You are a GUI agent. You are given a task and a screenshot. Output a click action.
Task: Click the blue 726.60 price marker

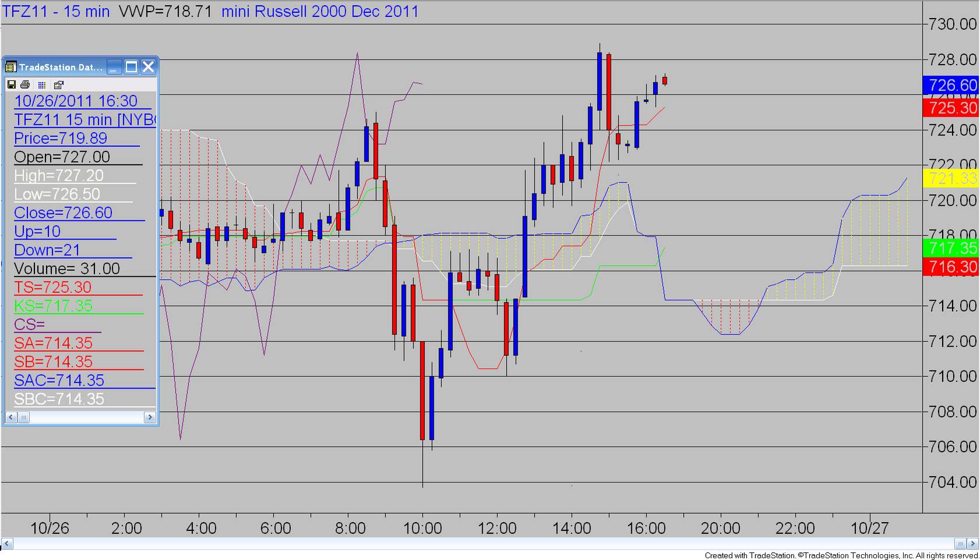tap(951, 85)
